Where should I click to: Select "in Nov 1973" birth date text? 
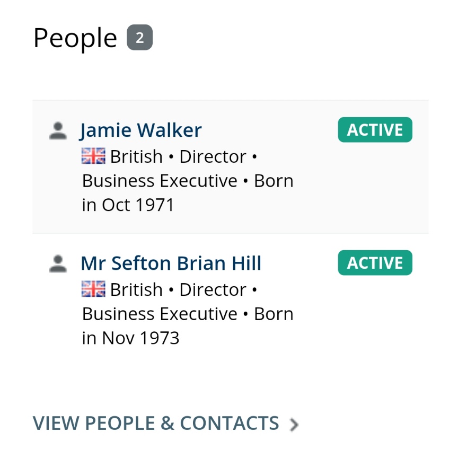click(x=130, y=338)
